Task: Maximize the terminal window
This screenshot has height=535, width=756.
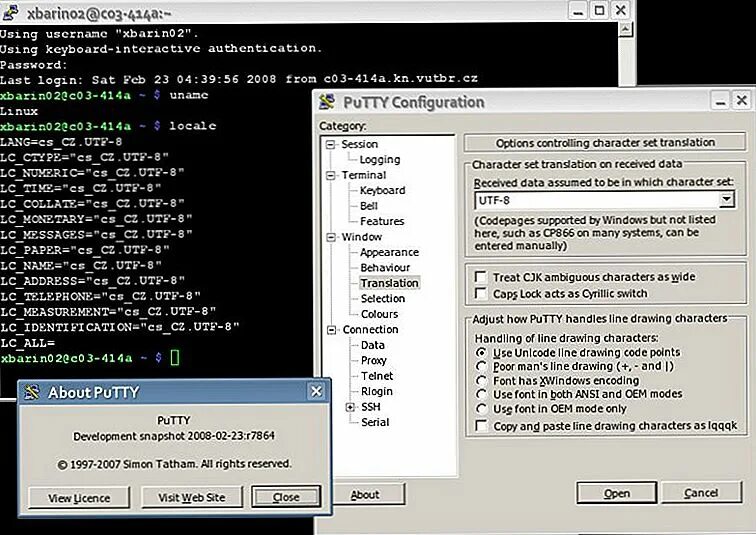Action: [x=599, y=10]
